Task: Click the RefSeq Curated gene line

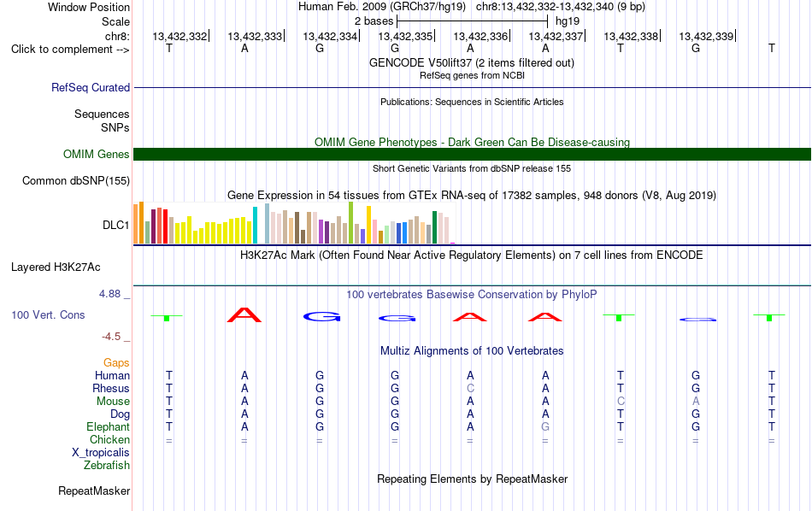Action: click(472, 87)
